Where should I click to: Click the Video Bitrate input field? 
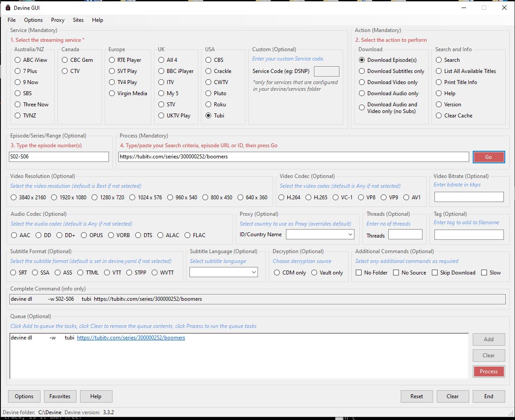[469, 197]
